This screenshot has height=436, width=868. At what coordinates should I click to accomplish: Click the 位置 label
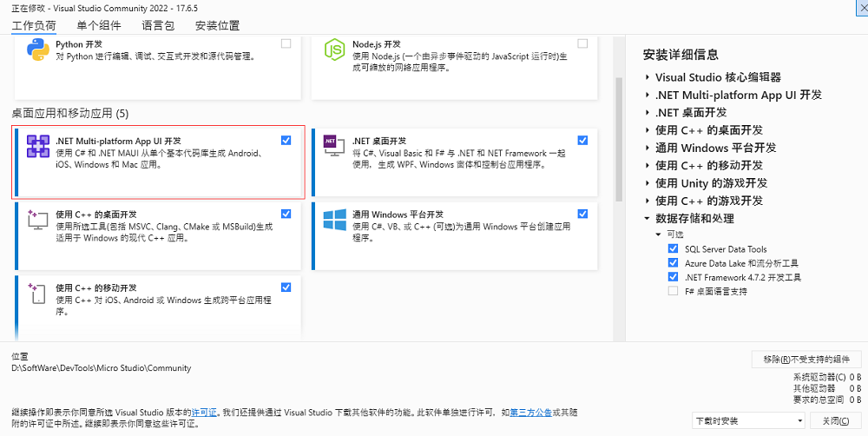[20, 357]
